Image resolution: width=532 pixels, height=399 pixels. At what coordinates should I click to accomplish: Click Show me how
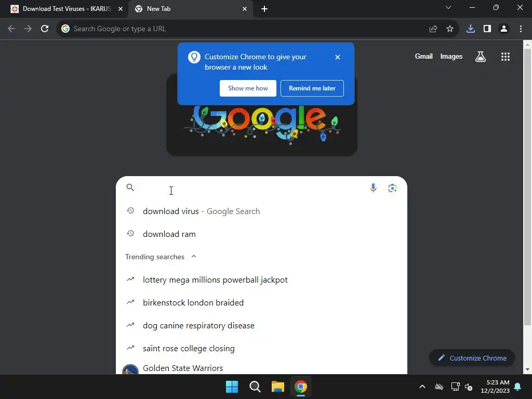coord(248,88)
